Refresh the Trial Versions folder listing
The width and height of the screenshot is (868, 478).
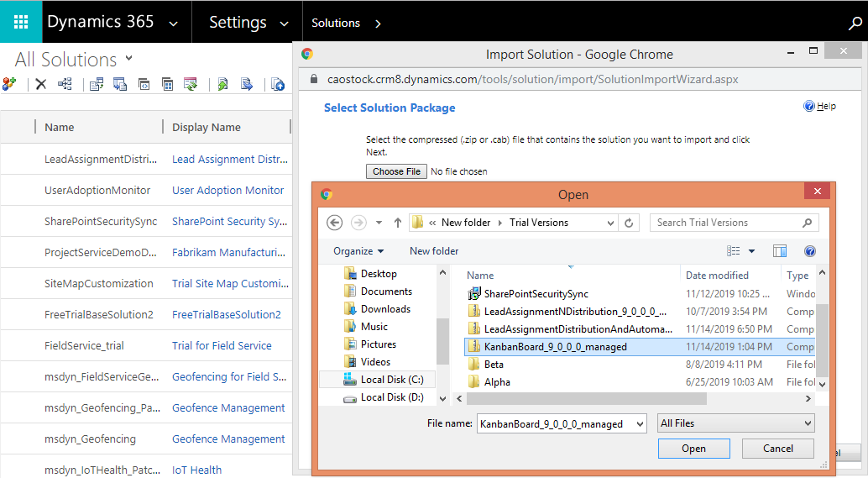tap(629, 223)
